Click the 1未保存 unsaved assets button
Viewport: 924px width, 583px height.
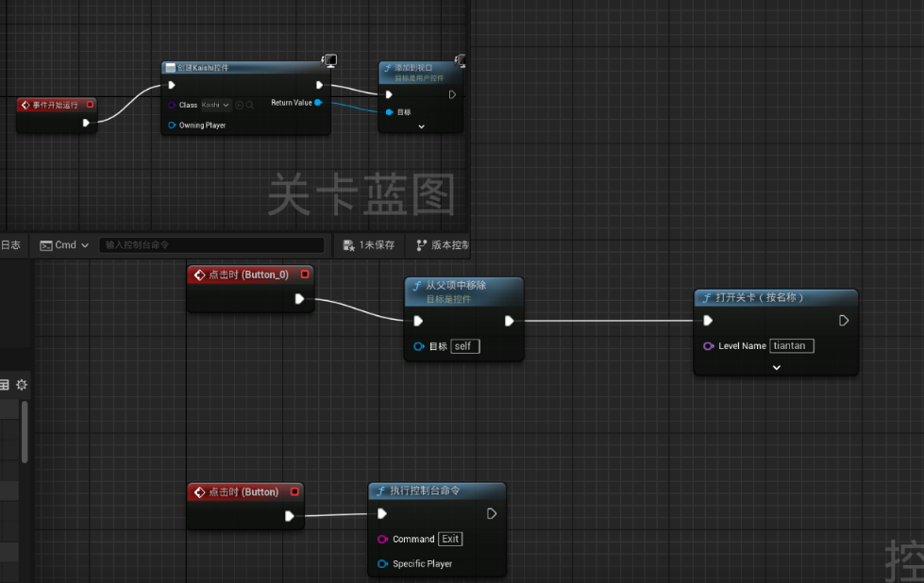pos(369,245)
